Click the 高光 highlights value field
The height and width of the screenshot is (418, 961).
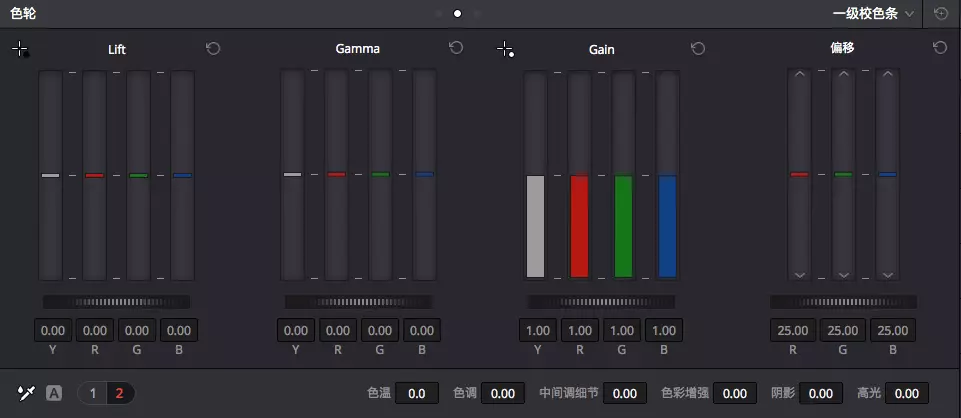(907, 394)
